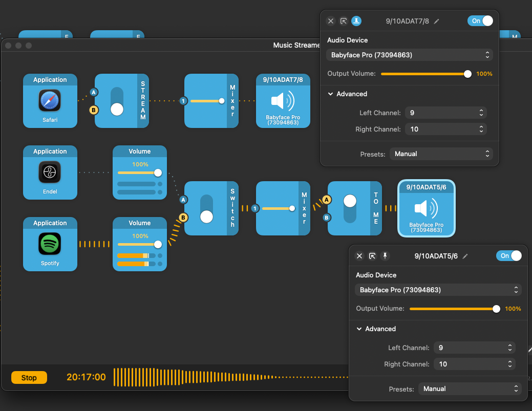Unpin the 9/10ADAT7/8 popover
The width and height of the screenshot is (532, 411).
tap(356, 21)
